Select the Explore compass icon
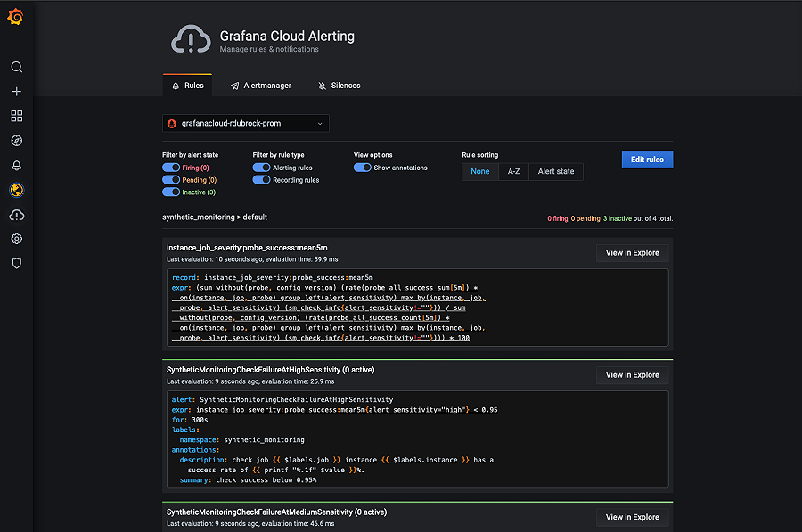Image resolution: width=802 pixels, height=532 pixels. 15,140
